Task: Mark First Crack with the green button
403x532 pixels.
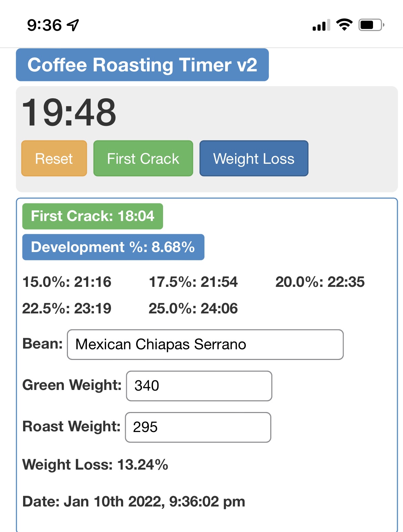Action: [x=143, y=158]
